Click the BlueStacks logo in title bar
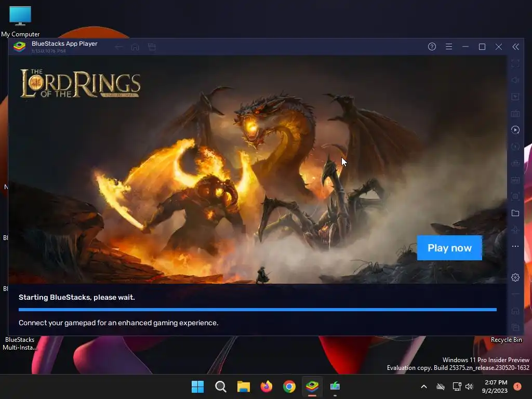Image resolution: width=532 pixels, height=399 pixels. click(19, 46)
